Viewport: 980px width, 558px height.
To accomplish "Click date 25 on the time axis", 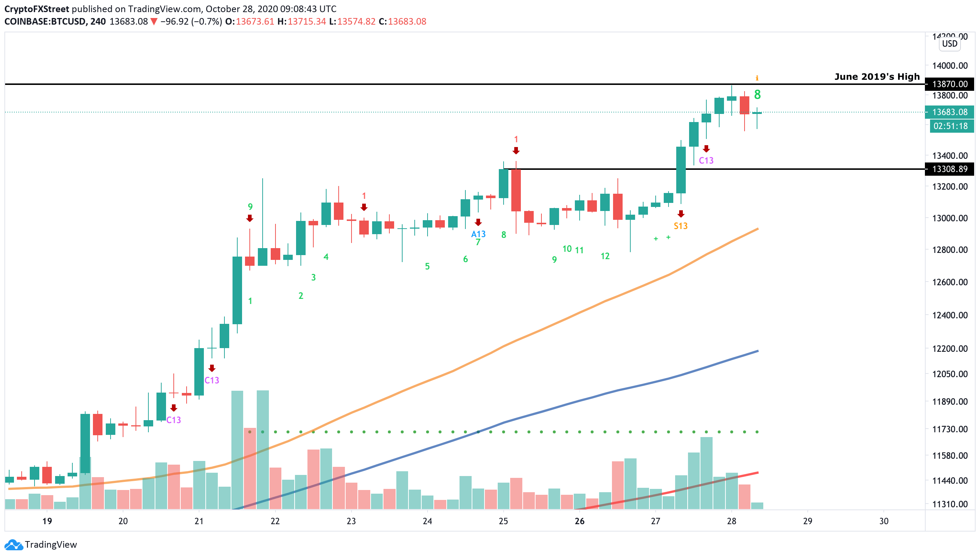I will coord(503,521).
